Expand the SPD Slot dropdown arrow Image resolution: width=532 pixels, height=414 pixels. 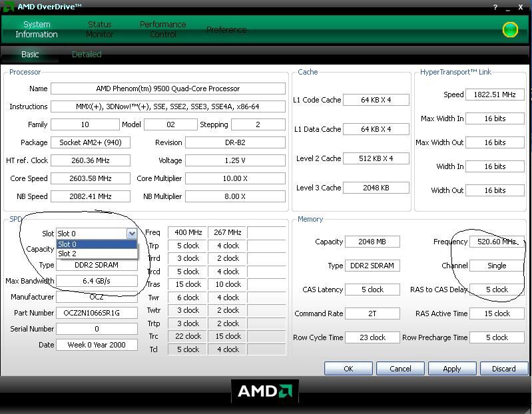pyautogui.click(x=132, y=233)
